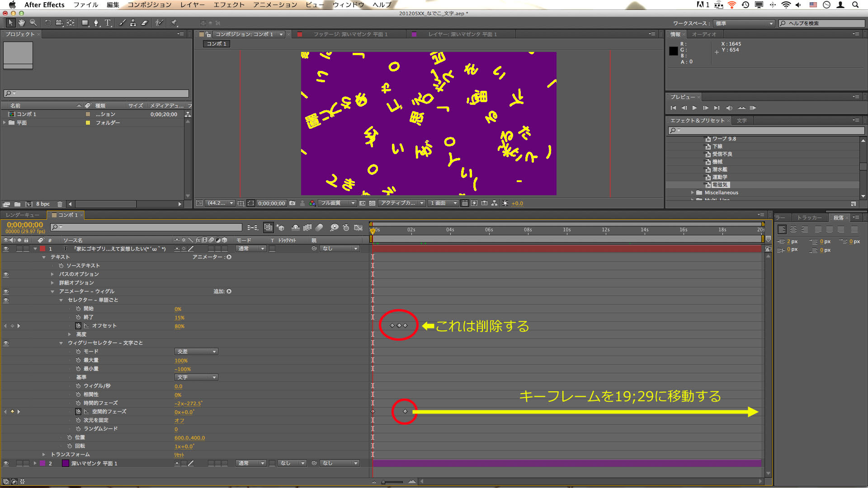The height and width of the screenshot is (488, 868).
Task: Select the Clone Stamp tool
Action: (133, 23)
